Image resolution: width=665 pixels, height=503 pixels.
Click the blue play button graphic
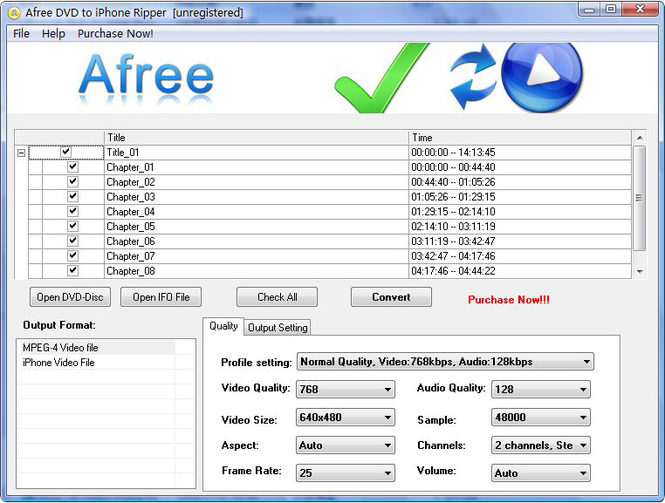tap(542, 76)
